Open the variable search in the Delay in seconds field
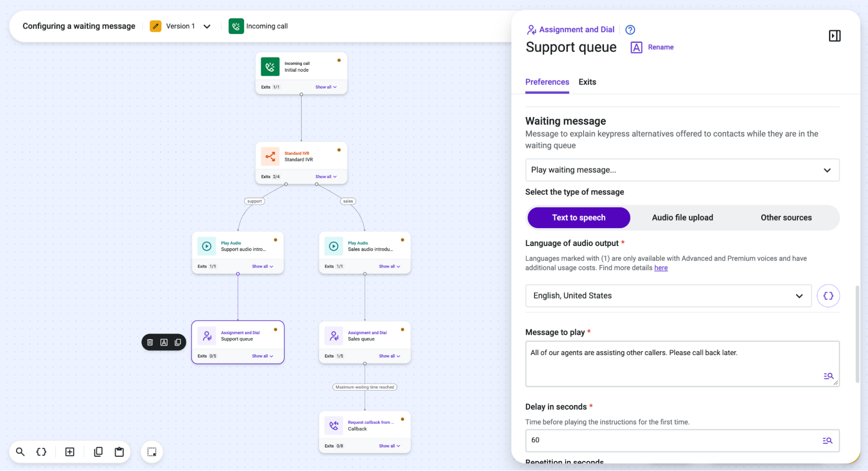The width and height of the screenshot is (868, 471). coord(828,441)
